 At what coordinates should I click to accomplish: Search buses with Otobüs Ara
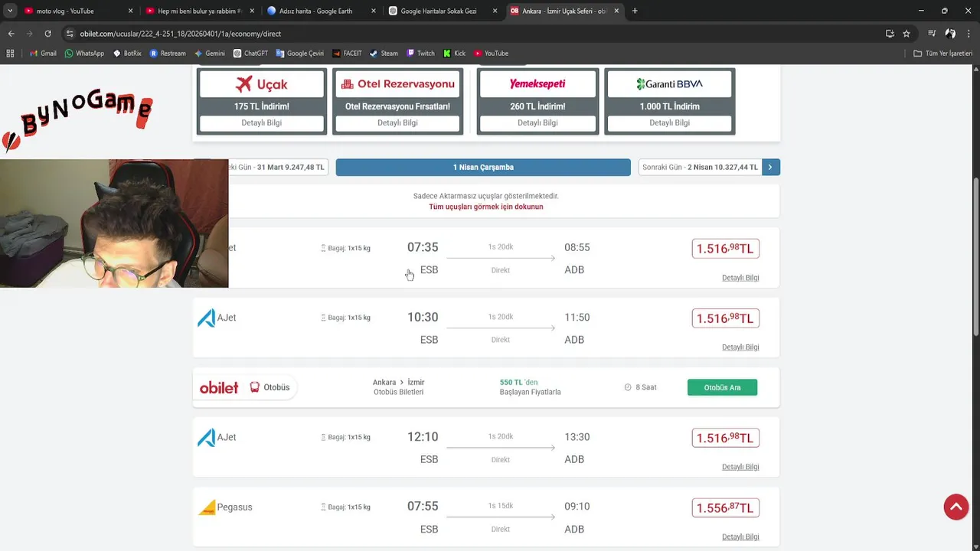(x=722, y=387)
